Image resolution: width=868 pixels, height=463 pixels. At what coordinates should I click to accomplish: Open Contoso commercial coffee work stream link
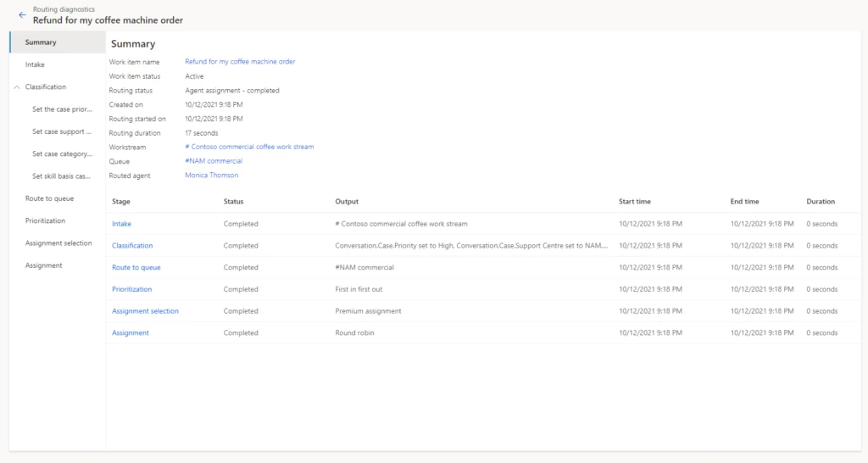(x=249, y=147)
